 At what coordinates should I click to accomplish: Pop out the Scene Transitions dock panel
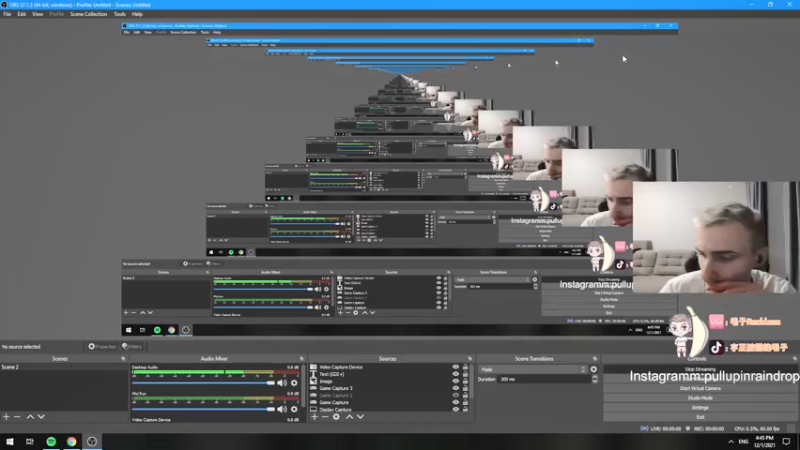tap(595, 359)
